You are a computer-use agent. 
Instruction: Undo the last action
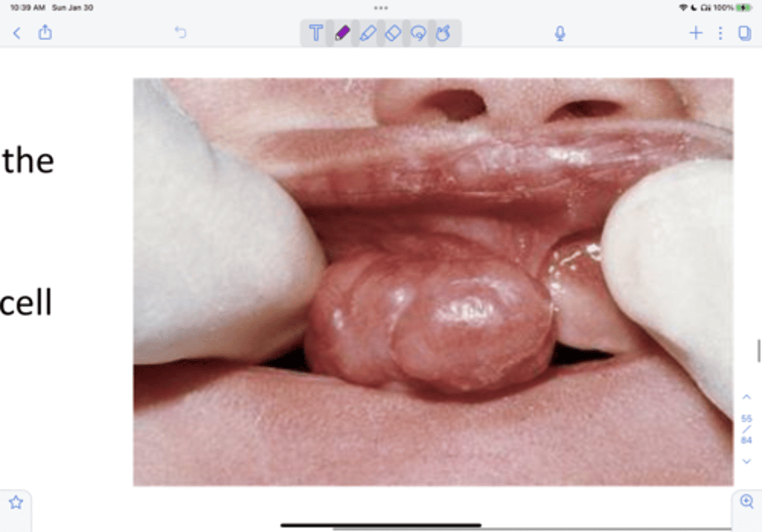pyautogui.click(x=180, y=33)
